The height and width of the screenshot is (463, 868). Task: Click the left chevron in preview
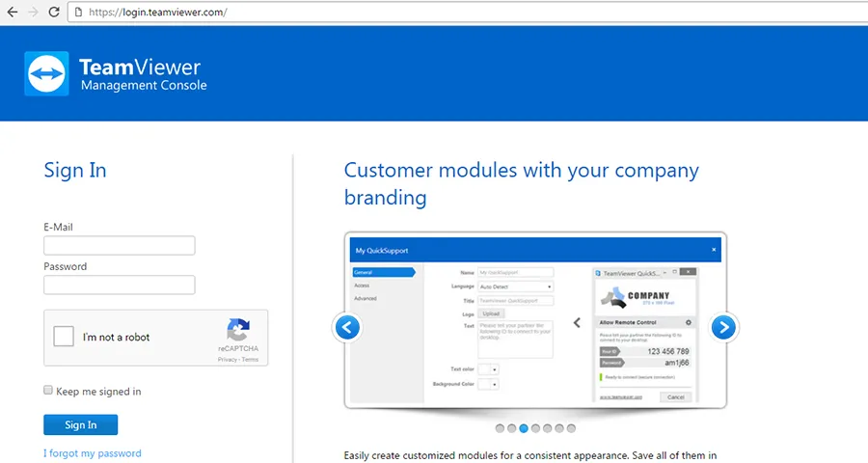[x=577, y=322]
